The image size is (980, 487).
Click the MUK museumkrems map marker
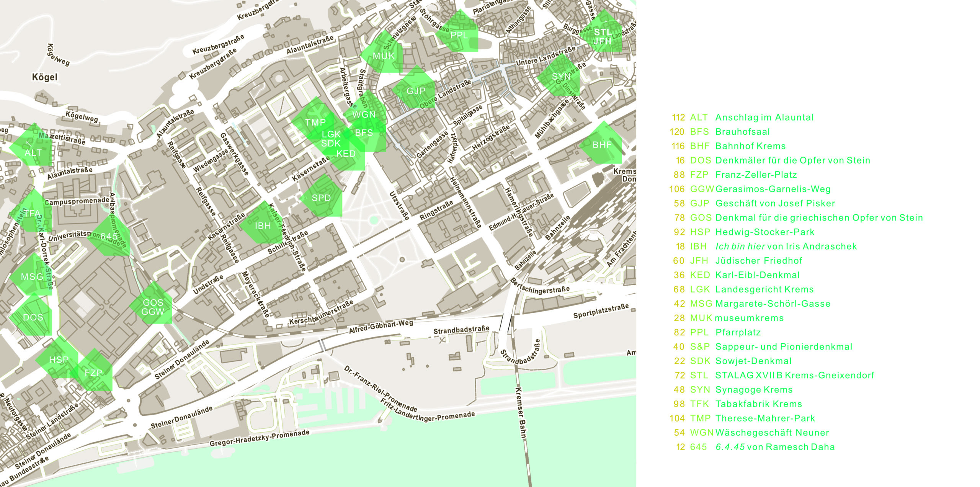pyautogui.click(x=383, y=56)
